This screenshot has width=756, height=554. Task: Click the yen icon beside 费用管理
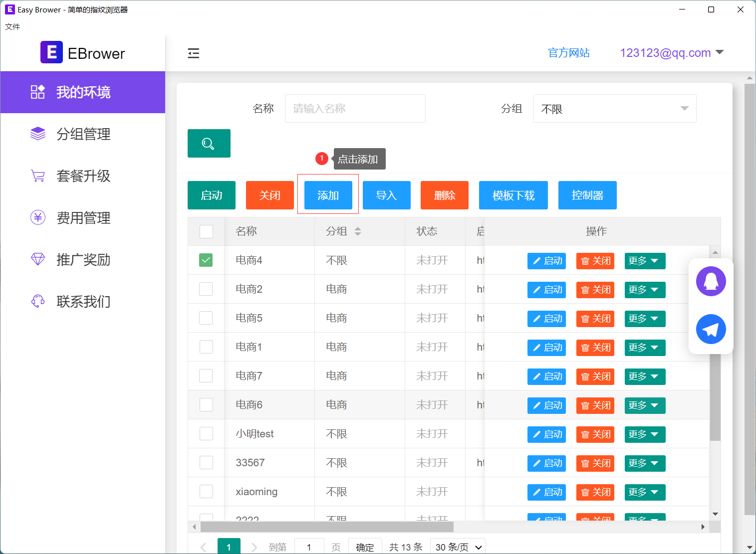[38, 217]
